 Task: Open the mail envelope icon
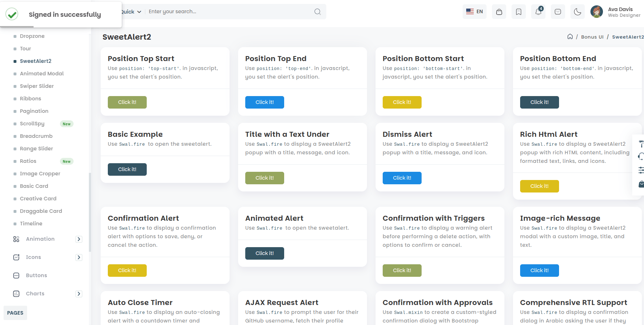click(x=558, y=12)
